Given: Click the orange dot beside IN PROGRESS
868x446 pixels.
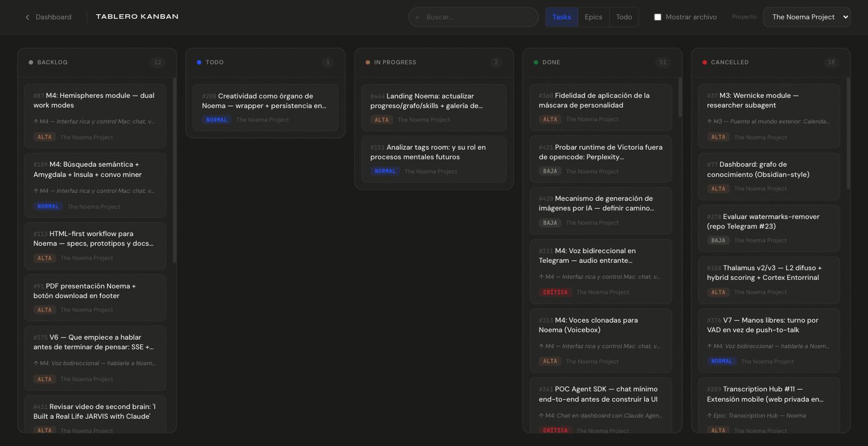Looking at the screenshot, I should click(x=368, y=63).
